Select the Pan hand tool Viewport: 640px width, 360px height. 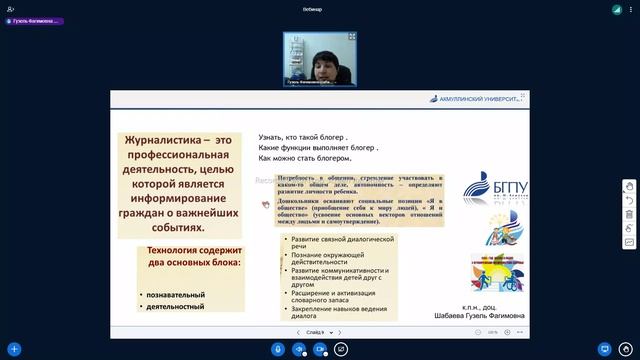[x=629, y=186]
